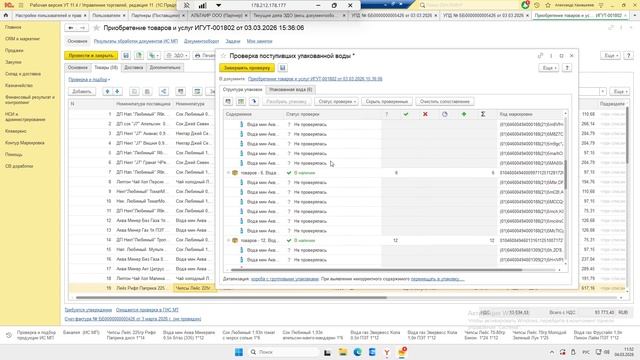Screen dimensions: 640x360
Task: Click green table icon in dialog toolbar
Action: click(241, 101)
